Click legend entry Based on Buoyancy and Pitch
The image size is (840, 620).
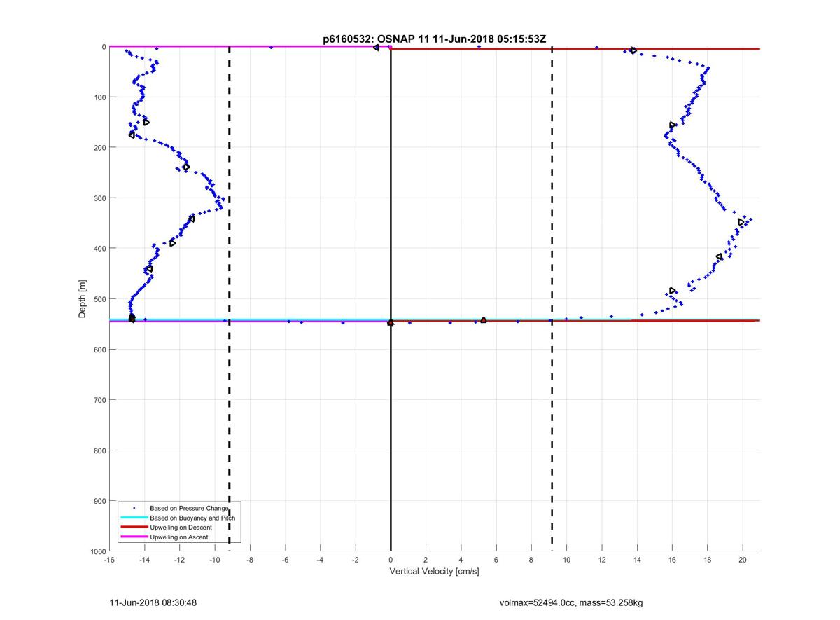click(192, 517)
